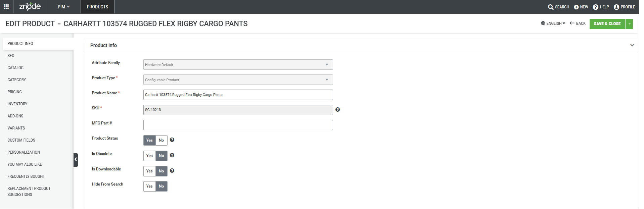Viewport: 644px width, 209px height.
Task: Set Is Downloadable to Yes
Action: click(x=149, y=171)
